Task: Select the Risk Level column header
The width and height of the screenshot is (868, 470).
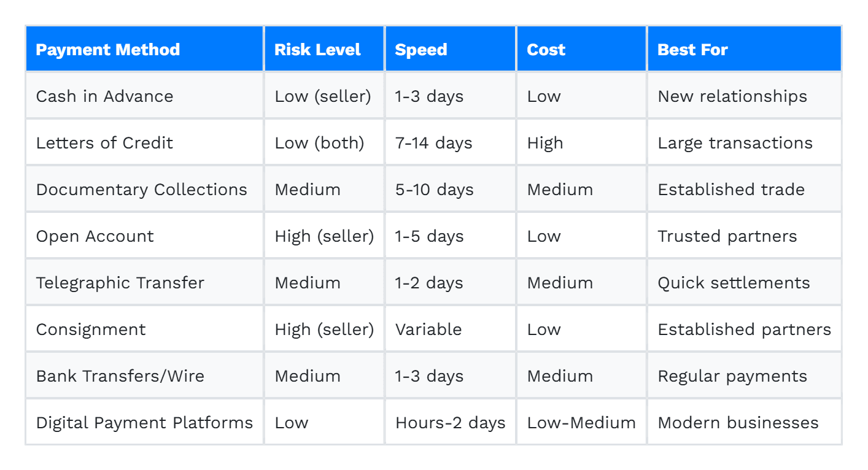Action: pyautogui.click(x=324, y=49)
